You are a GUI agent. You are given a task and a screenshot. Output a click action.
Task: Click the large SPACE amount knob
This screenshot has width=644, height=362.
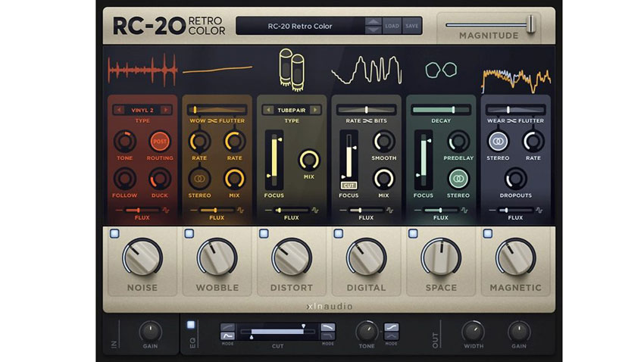point(441,257)
